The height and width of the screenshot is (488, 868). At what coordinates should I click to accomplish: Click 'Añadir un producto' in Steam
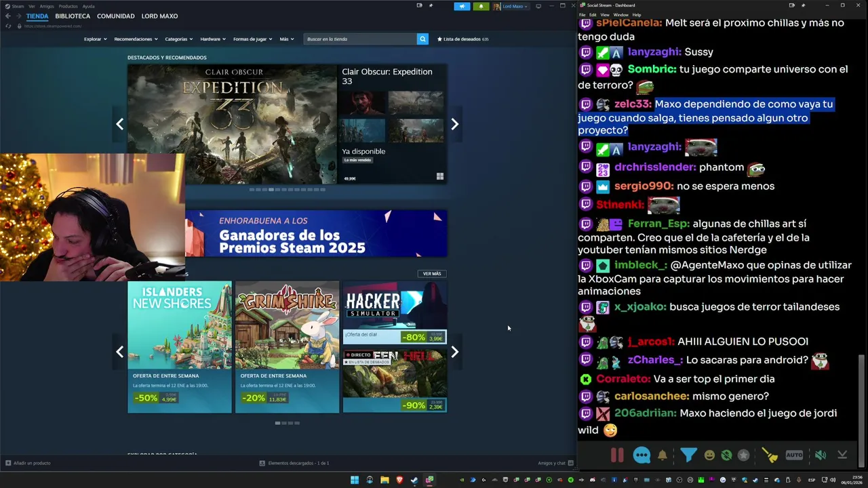[28, 463]
